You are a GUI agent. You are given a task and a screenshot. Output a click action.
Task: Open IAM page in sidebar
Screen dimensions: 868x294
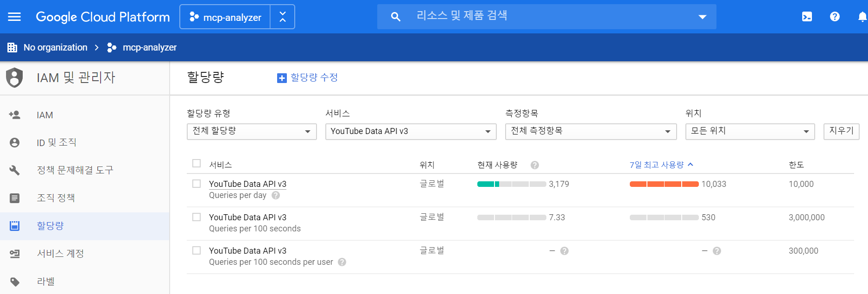click(x=84, y=115)
